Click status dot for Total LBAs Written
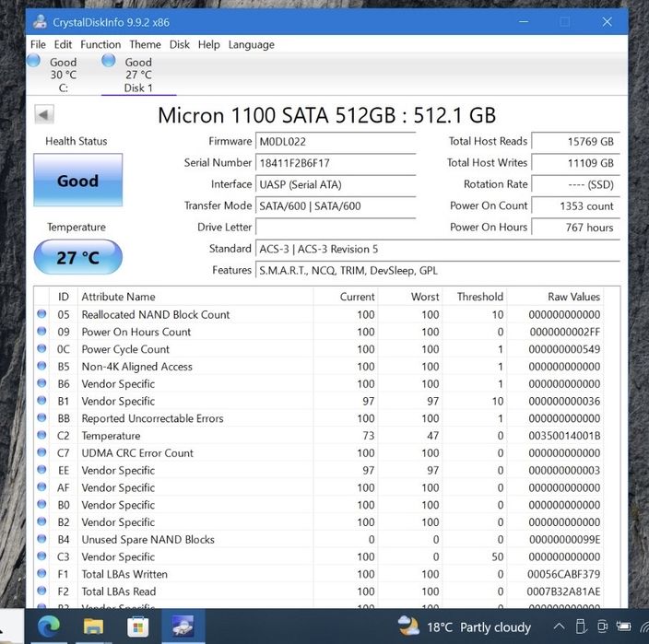 (41, 574)
